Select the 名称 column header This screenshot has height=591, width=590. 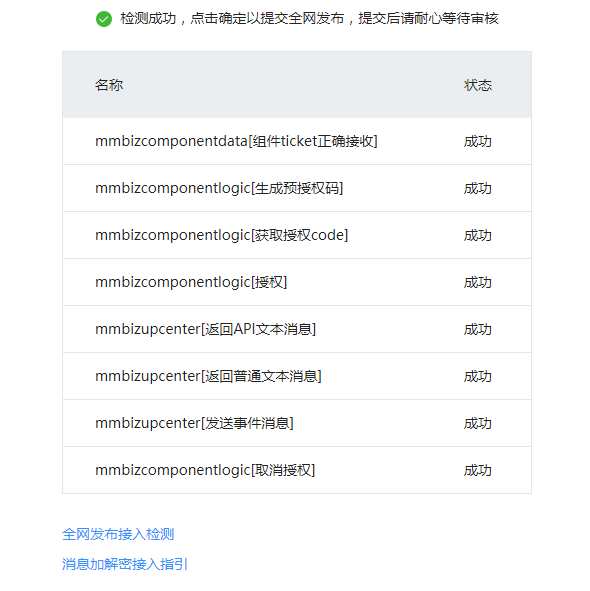(109, 85)
